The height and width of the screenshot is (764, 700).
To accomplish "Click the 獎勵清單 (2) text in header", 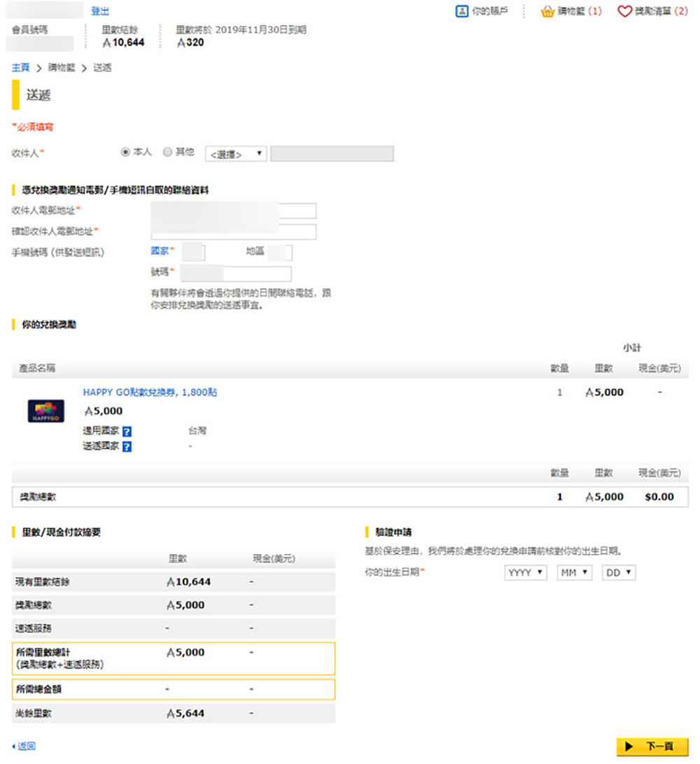I will coord(661,11).
